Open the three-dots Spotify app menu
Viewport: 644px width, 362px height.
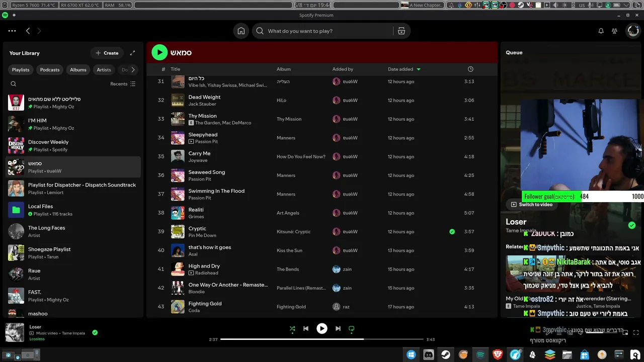[12, 31]
